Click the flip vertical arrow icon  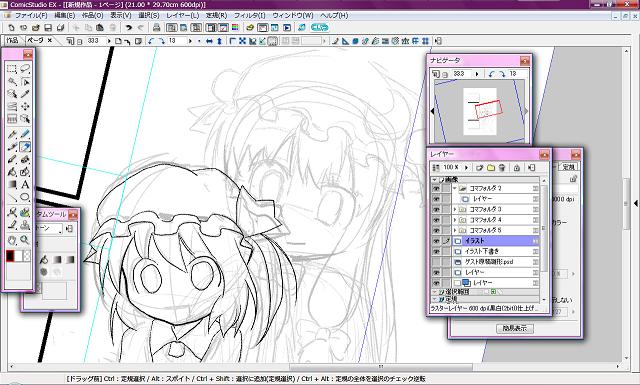(x=219, y=41)
